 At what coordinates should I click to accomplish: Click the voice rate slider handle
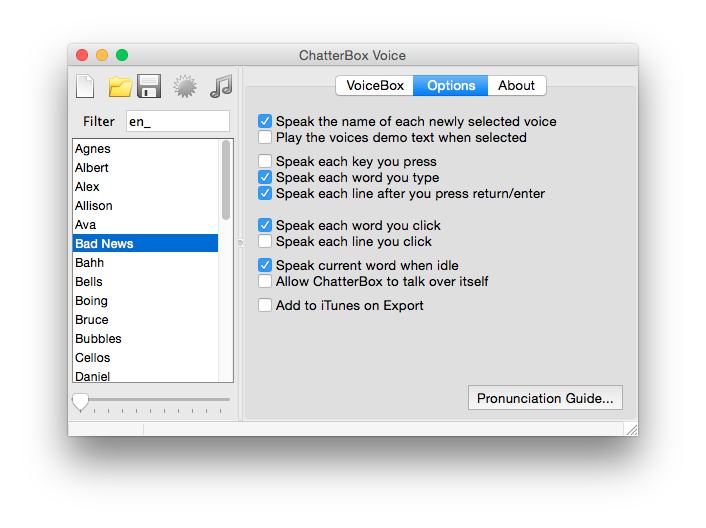click(x=80, y=401)
